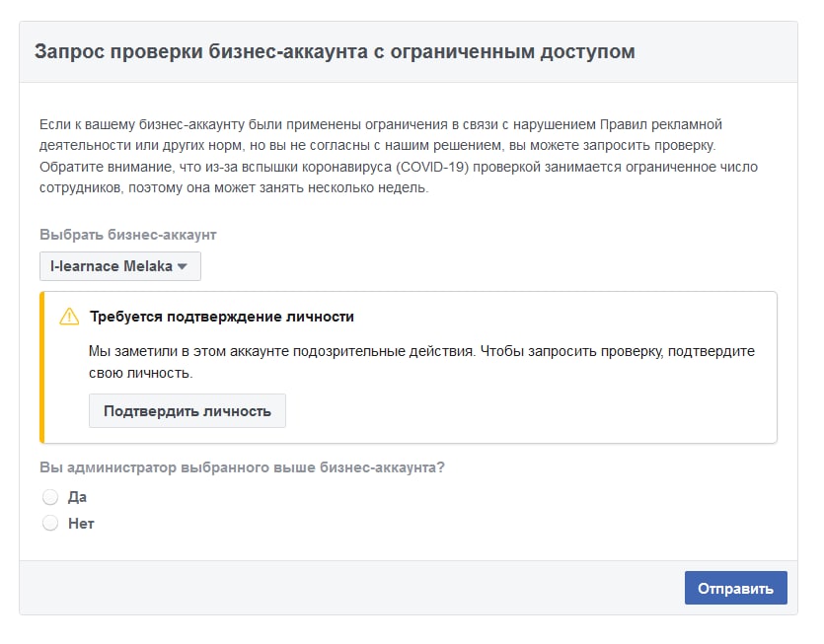Click the first line about ограничения бизнес-аккаунта
Screen dimensions: 824x644
coord(381,124)
